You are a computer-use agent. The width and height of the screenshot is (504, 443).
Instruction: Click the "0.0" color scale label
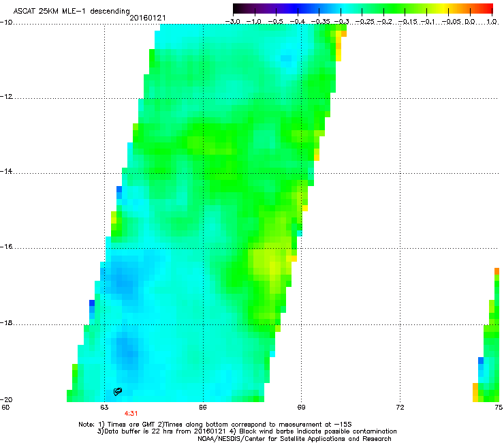pos(470,22)
